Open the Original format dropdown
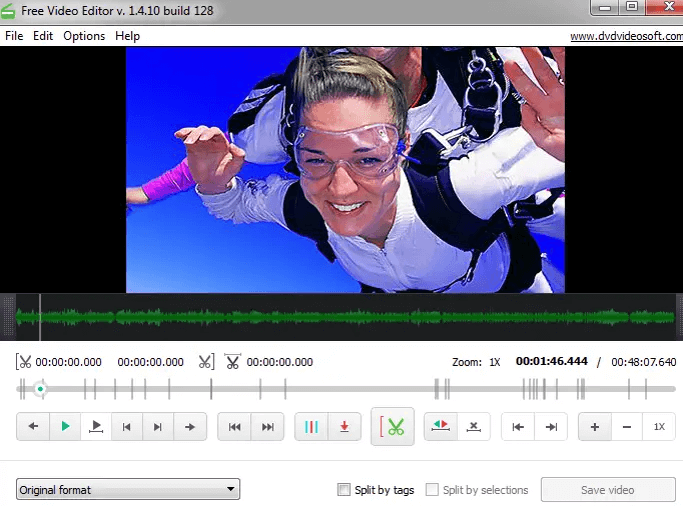 [x=128, y=489]
